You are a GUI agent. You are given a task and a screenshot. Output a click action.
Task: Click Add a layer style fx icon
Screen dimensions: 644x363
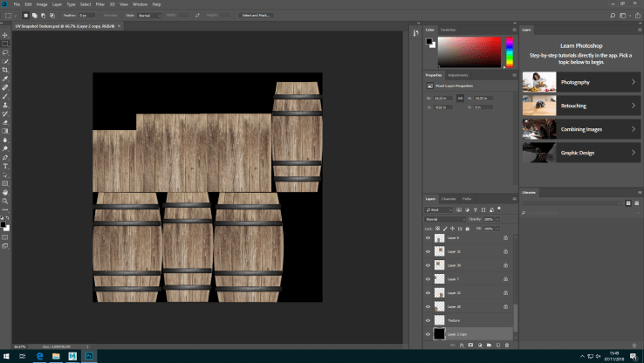coord(462,346)
